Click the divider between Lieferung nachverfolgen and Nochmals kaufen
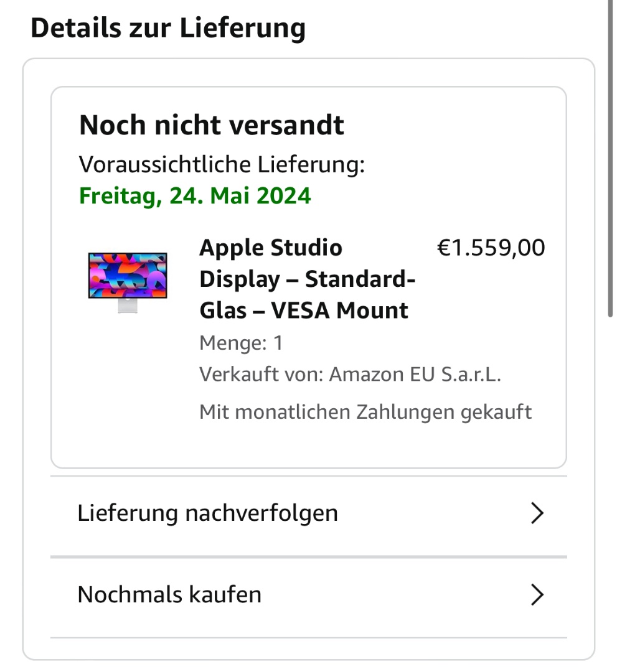This screenshot has height=672, width=617. point(308,557)
